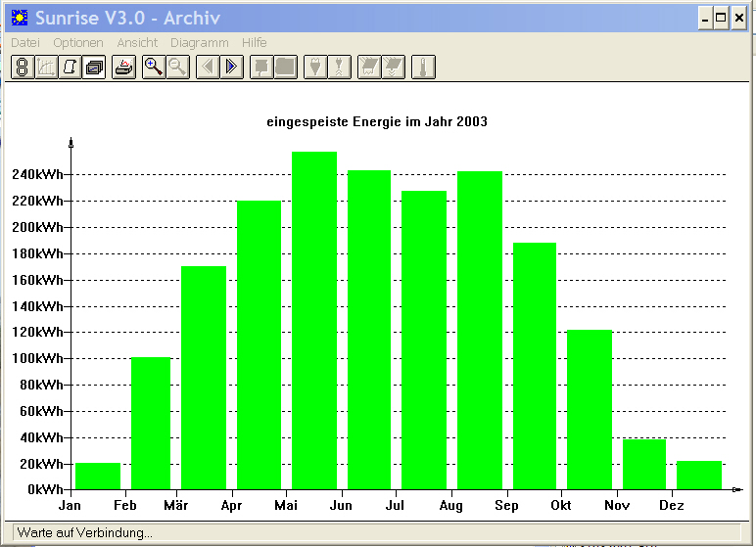Select the archive stacked charts icon
The width and height of the screenshot is (756, 547).
point(94,67)
